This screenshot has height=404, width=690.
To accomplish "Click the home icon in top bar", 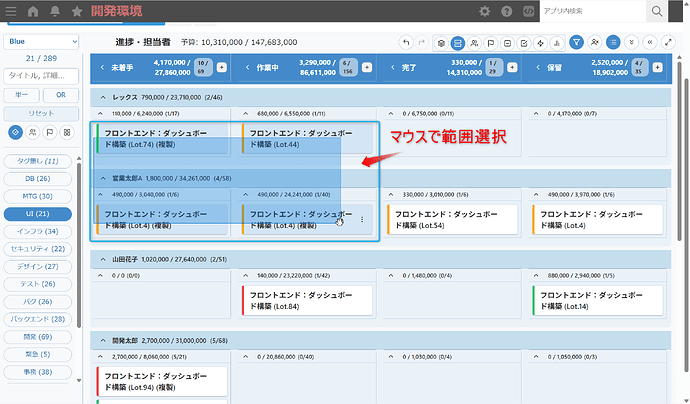I will coord(33,11).
